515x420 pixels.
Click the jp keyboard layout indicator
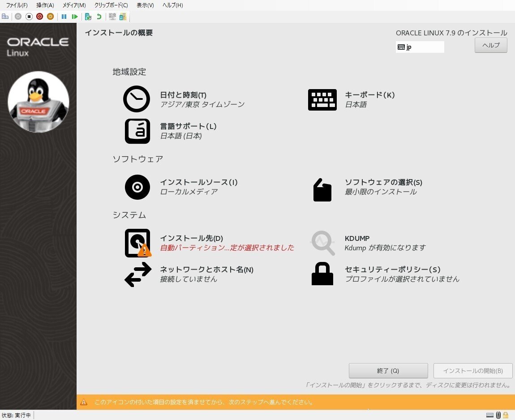[x=420, y=47]
